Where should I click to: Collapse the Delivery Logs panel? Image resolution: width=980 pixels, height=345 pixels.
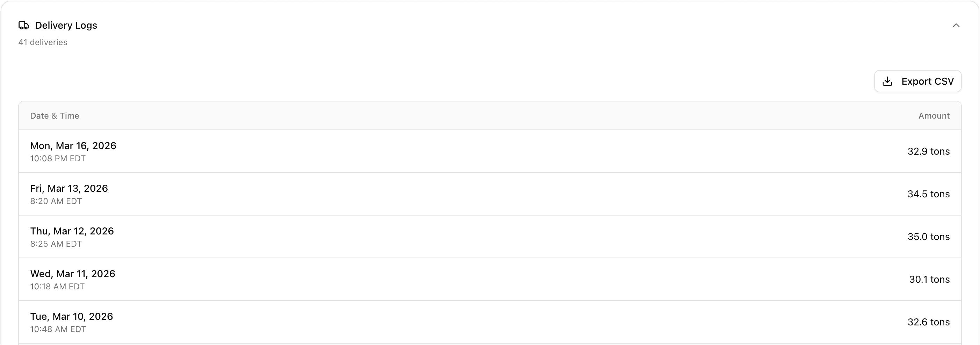pyautogui.click(x=956, y=26)
